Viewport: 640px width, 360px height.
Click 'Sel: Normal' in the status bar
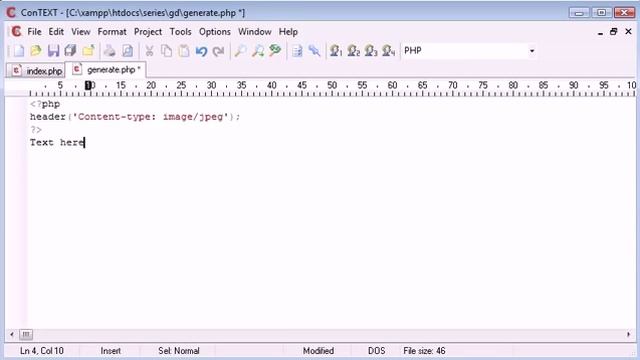pos(179,351)
